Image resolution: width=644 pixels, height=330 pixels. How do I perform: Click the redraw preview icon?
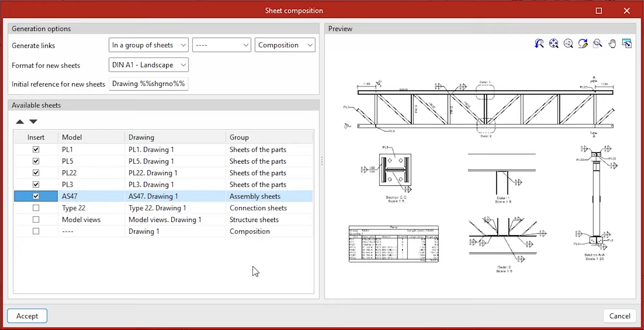pos(583,44)
